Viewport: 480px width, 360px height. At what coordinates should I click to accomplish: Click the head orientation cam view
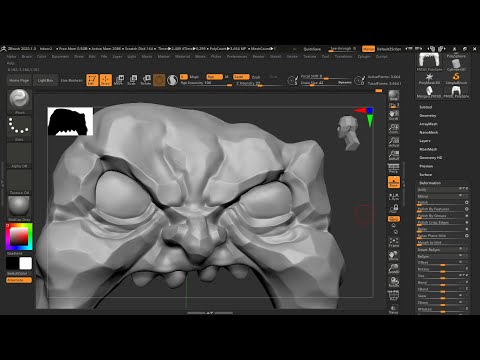click(348, 133)
